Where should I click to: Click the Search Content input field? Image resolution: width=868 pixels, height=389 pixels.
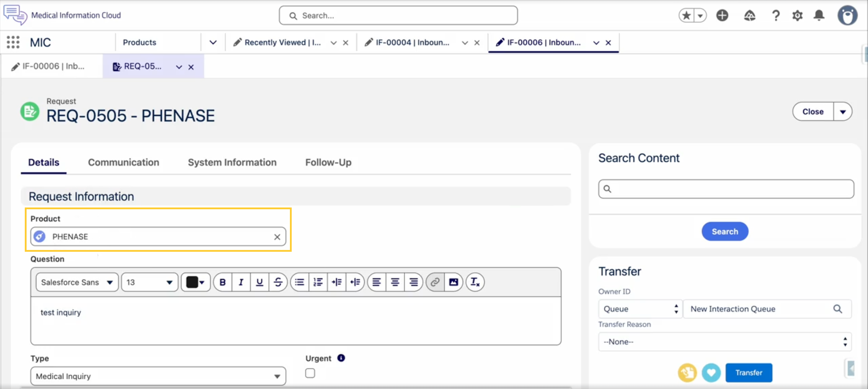pos(726,189)
